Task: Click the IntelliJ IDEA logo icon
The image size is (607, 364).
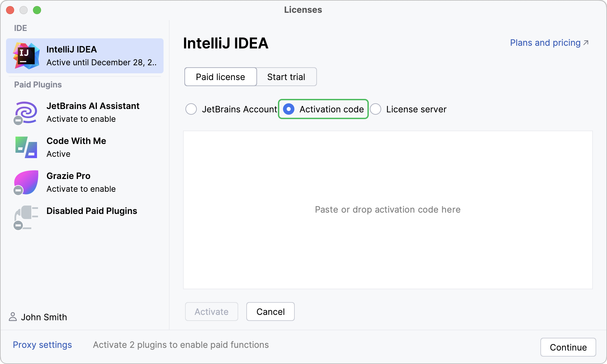Action: click(x=26, y=56)
